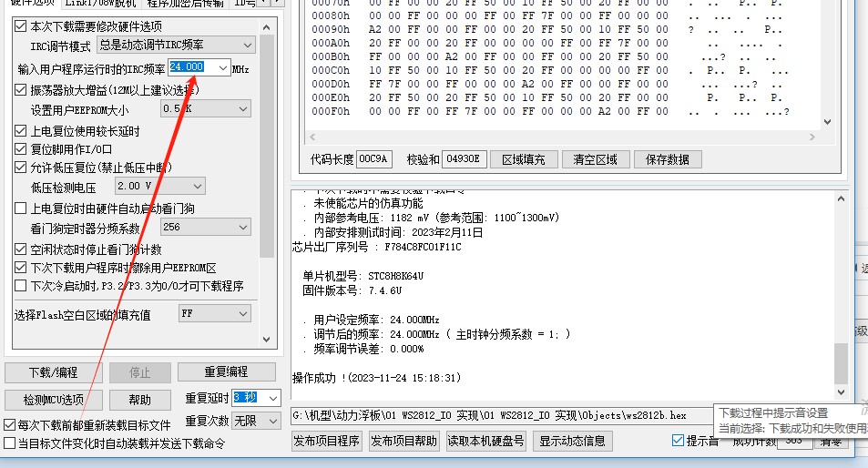This screenshot has width=868, height=468.
Task: Click the 发布项目帮助 button
Action: pos(404,441)
